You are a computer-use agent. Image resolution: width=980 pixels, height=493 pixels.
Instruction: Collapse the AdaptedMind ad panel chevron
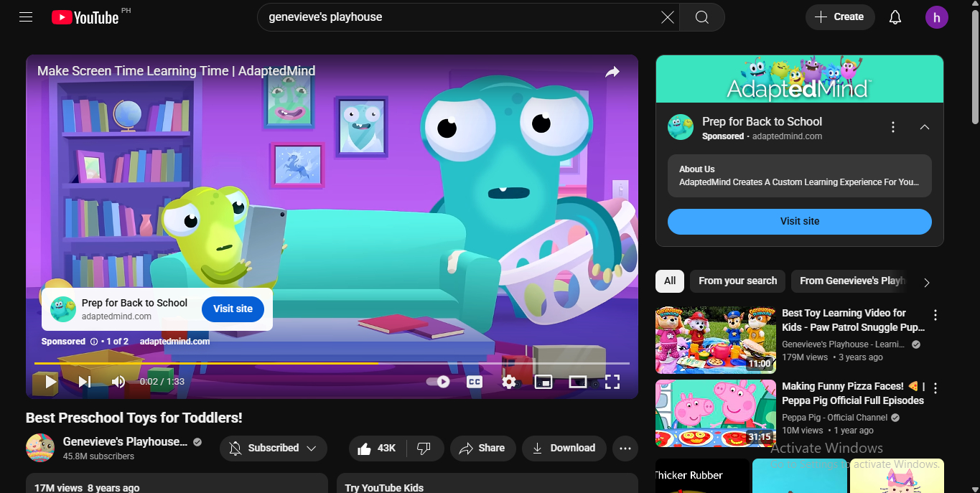point(924,127)
